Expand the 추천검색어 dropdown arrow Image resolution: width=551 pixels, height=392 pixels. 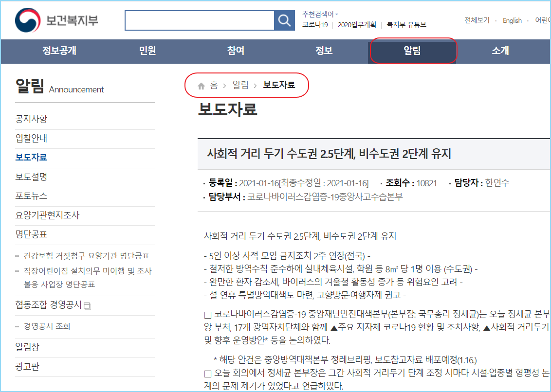[337, 15]
